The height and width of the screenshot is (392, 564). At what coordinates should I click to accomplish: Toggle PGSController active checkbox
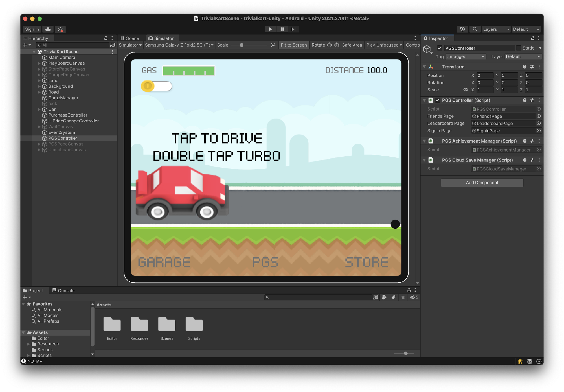pyautogui.click(x=439, y=48)
